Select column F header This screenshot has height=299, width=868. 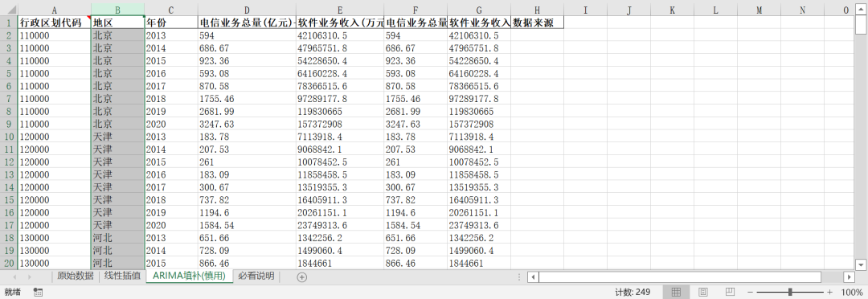click(416, 10)
